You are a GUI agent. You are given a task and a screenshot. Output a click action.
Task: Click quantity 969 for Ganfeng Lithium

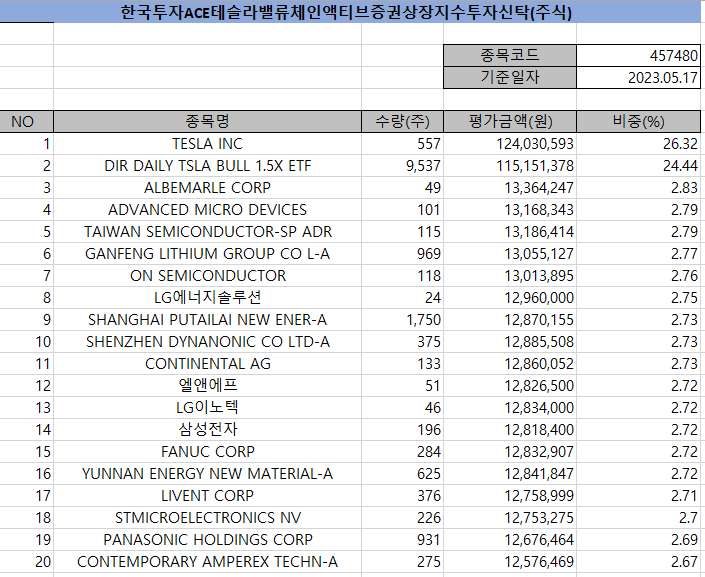(402, 254)
